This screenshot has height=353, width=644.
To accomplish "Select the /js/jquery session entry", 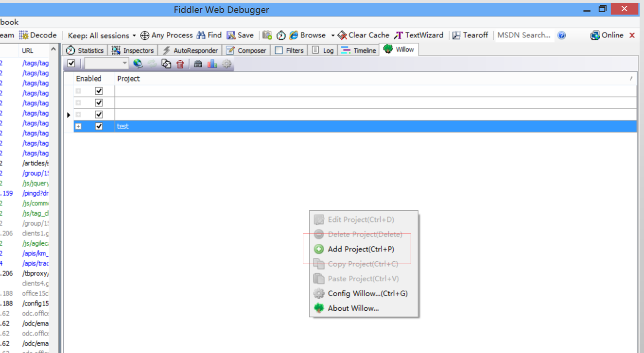I will coord(35,183).
